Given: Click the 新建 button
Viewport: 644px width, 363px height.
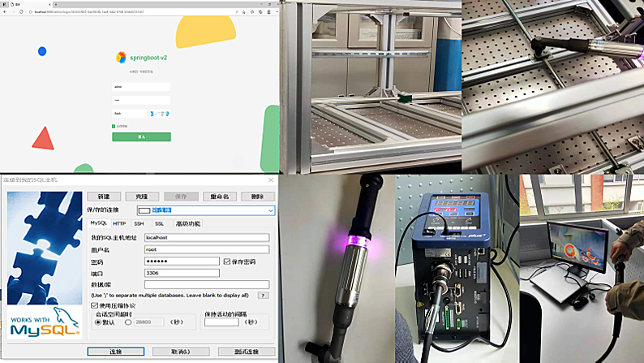Looking at the screenshot, I should pyautogui.click(x=104, y=197).
